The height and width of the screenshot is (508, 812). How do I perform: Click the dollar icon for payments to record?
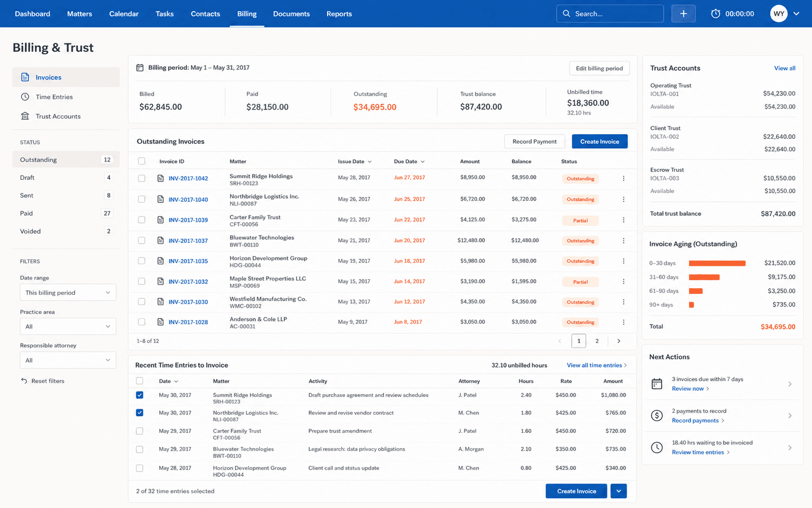[657, 415]
